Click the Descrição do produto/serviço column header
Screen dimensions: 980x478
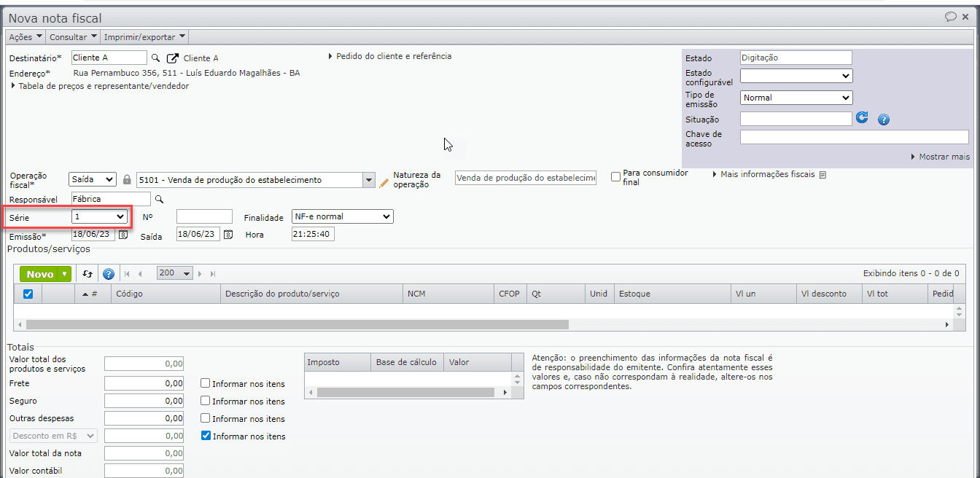pyautogui.click(x=311, y=294)
